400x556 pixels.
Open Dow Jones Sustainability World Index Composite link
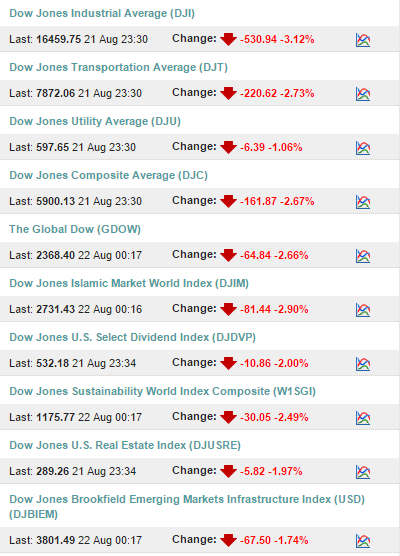click(x=162, y=391)
